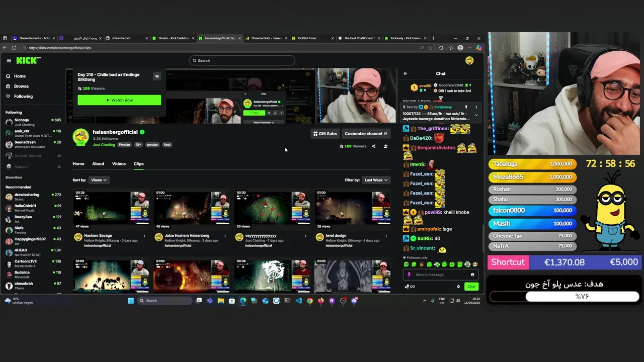
Task: Open options for Jaize Hashem Heisenberg clip
Action: tap(225, 236)
